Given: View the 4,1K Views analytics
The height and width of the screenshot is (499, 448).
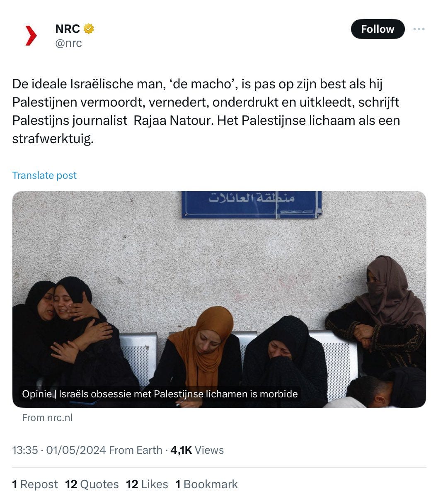Looking at the screenshot, I should 197,450.
